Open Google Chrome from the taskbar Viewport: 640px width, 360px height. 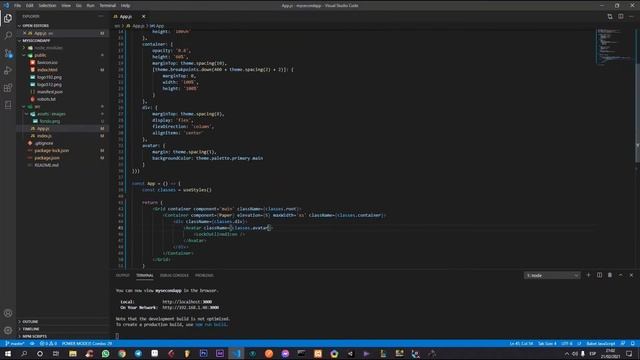pyautogui.click(x=122, y=353)
